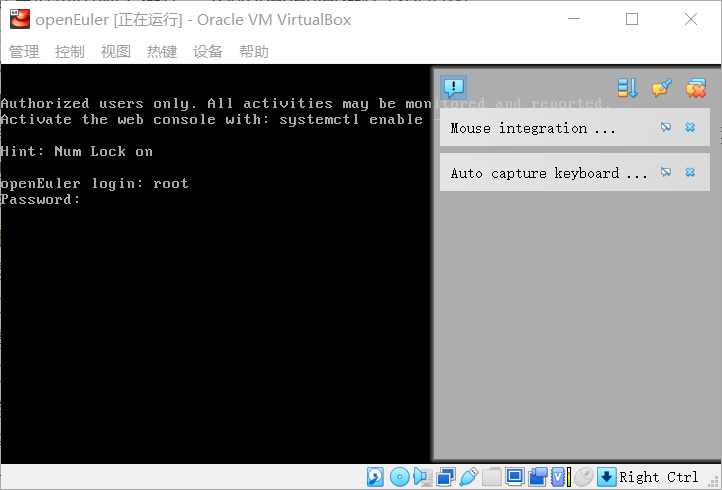Toggle the notification center exclamation bubble
The width and height of the screenshot is (722, 490).
coord(454,88)
